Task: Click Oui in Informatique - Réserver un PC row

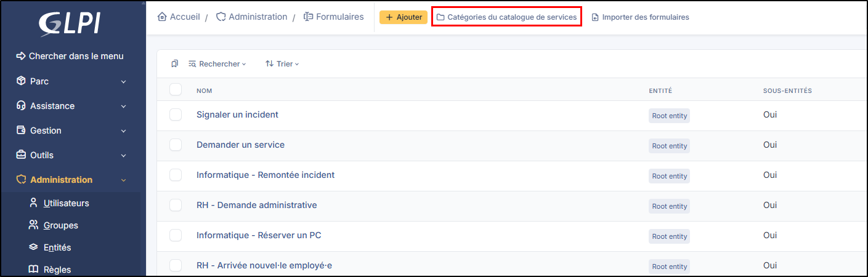Action: 770,235
